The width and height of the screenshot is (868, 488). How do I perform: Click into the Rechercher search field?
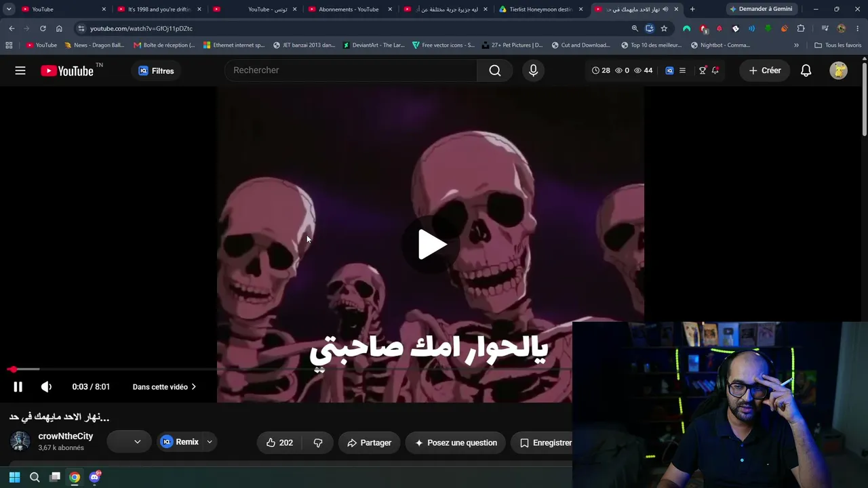(x=351, y=70)
